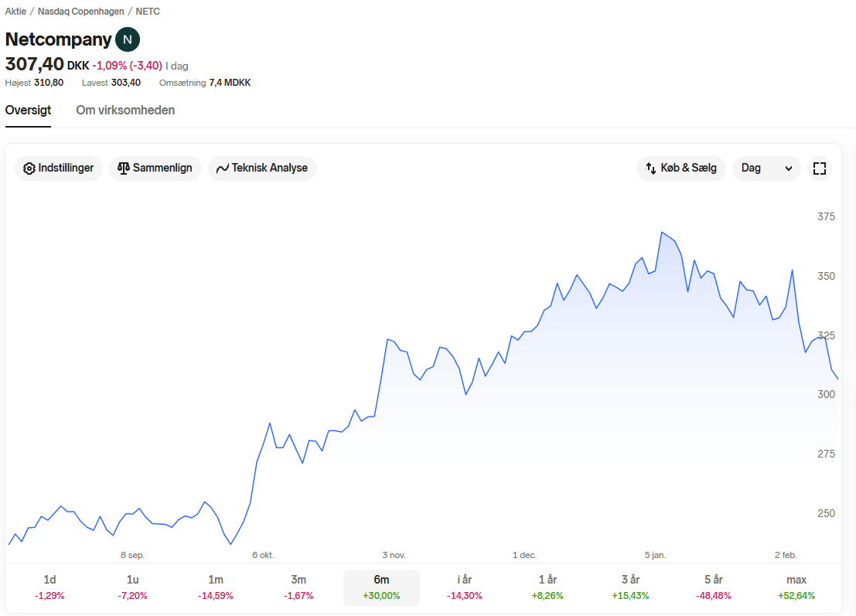Click the round N Netcompany logo

coord(127,39)
